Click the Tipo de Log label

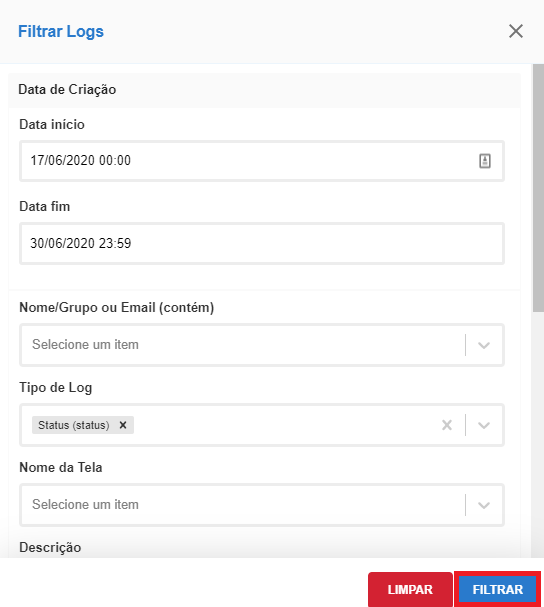[x=56, y=388]
